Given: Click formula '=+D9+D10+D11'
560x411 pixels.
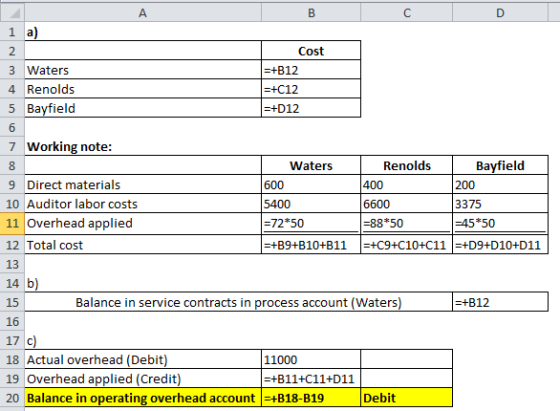Looking at the screenshot, I should 500,245.
